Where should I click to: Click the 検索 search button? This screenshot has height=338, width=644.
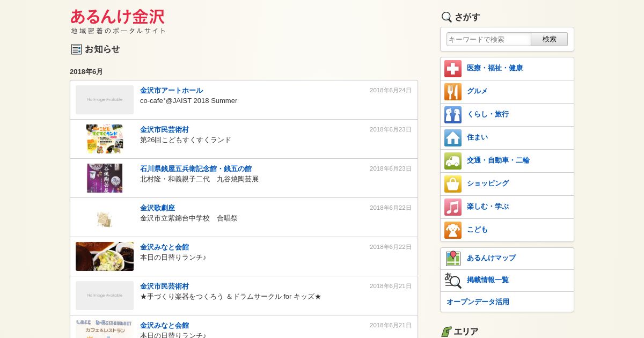[549, 39]
